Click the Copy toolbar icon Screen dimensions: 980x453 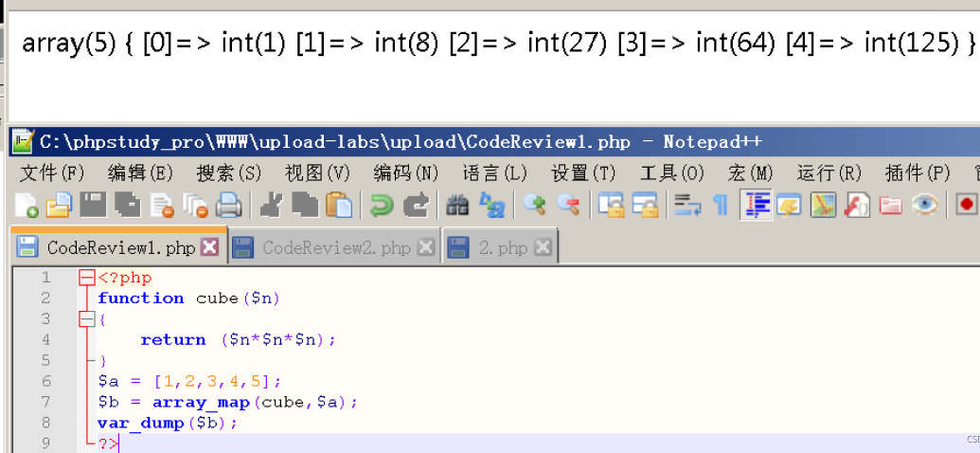click(x=305, y=205)
